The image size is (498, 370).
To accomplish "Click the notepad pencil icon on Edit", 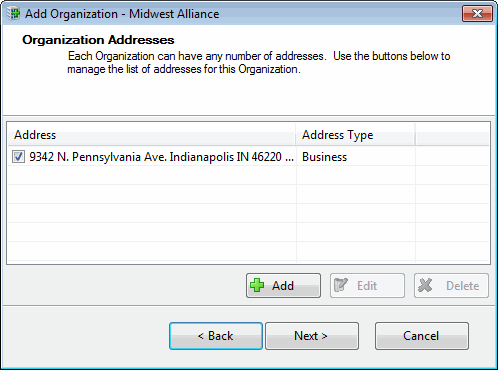I will pos(341,285).
